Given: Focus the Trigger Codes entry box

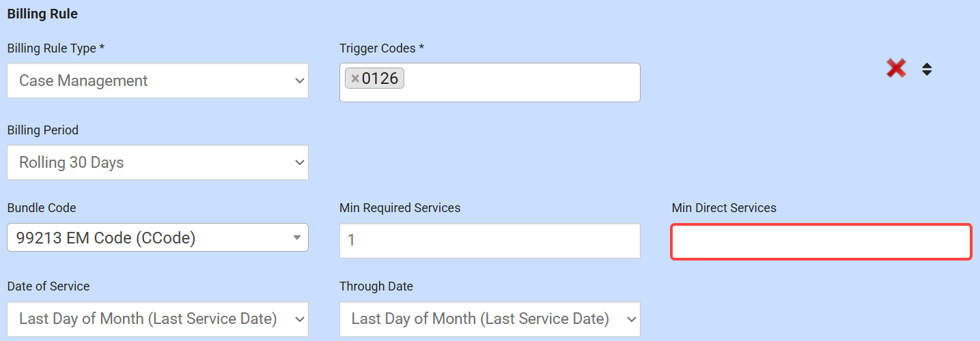Looking at the screenshot, I should tap(519, 83).
